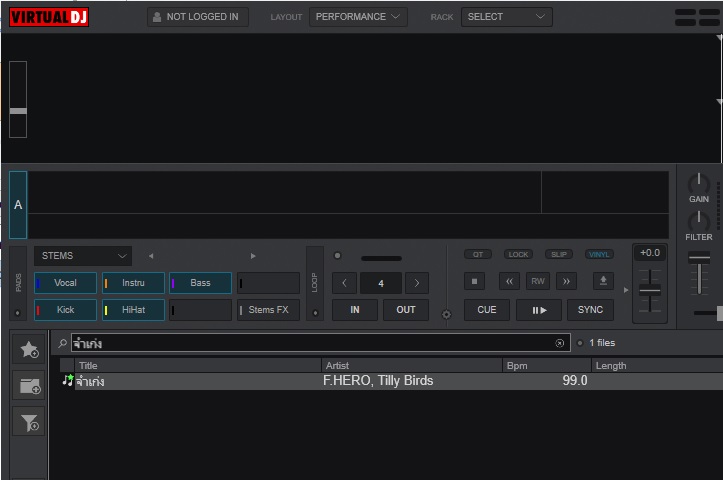
Task: Click the PADS section dot option
Action: click(x=18, y=313)
